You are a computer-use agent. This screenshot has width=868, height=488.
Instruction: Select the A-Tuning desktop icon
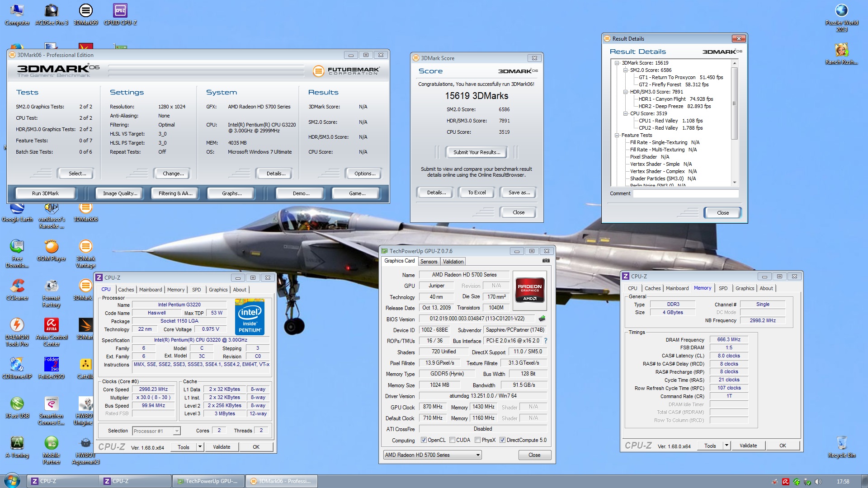[17, 447]
